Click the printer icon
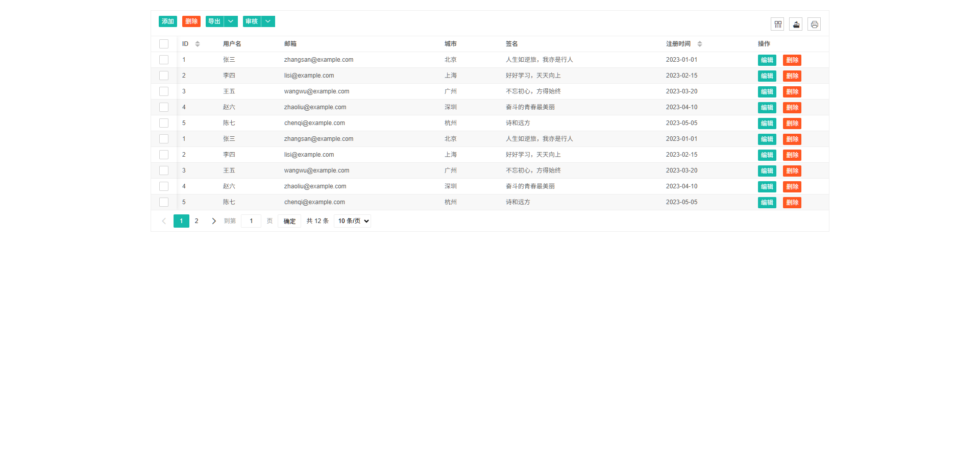 [814, 24]
